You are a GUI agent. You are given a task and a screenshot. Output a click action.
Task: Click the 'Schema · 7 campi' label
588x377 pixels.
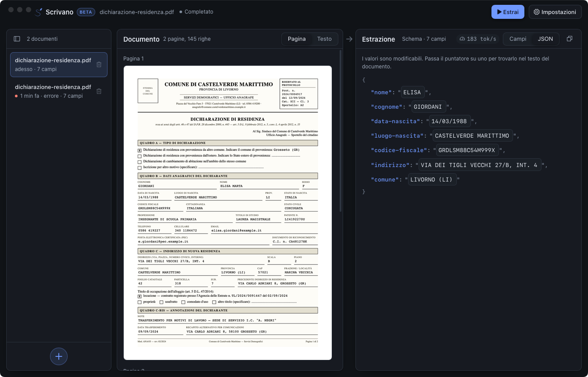tap(424, 39)
